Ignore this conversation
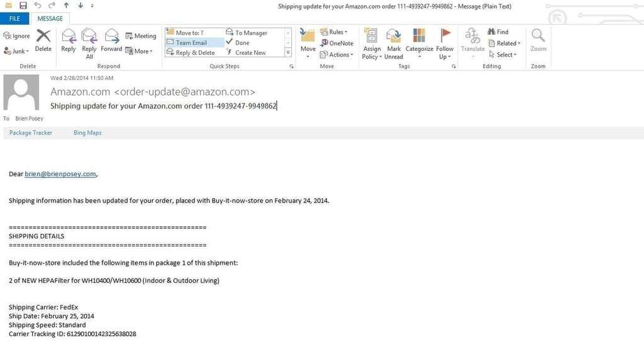Screen dimensions: 644x344 tap(16, 36)
